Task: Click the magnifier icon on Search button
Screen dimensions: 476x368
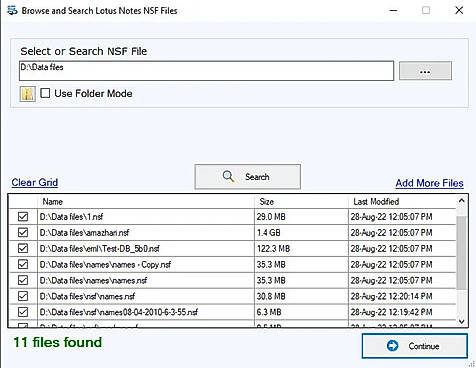Action: (228, 176)
